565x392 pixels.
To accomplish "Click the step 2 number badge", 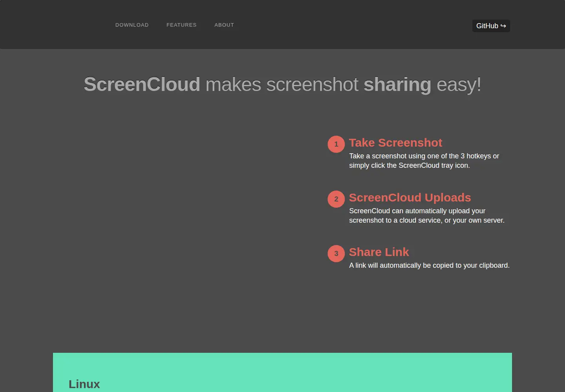I will (336, 199).
